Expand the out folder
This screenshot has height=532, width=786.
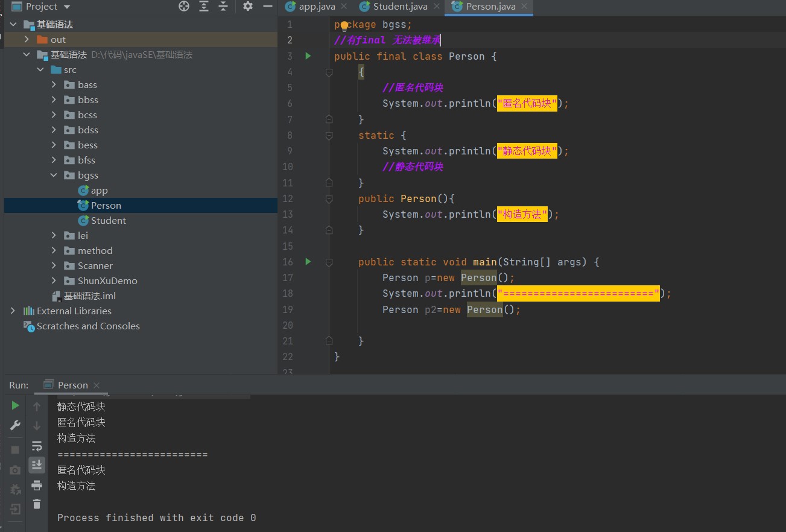27,39
